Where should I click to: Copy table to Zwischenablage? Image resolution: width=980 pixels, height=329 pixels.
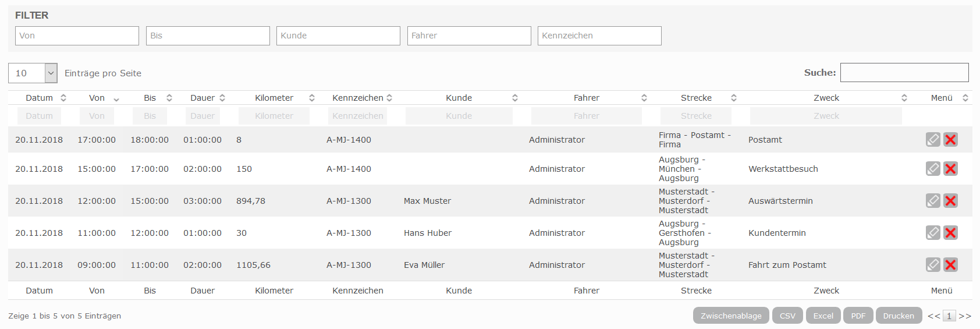[x=731, y=316]
